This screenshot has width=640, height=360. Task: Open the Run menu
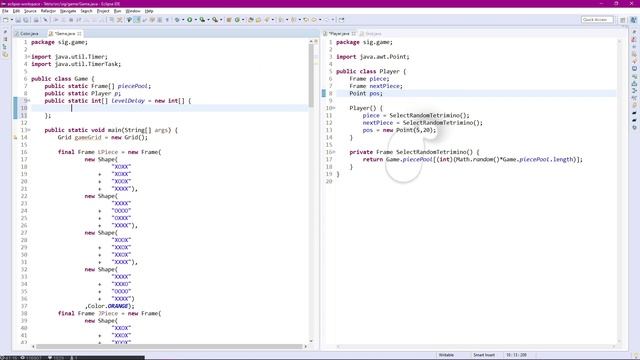pyautogui.click(x=118, y=11)
